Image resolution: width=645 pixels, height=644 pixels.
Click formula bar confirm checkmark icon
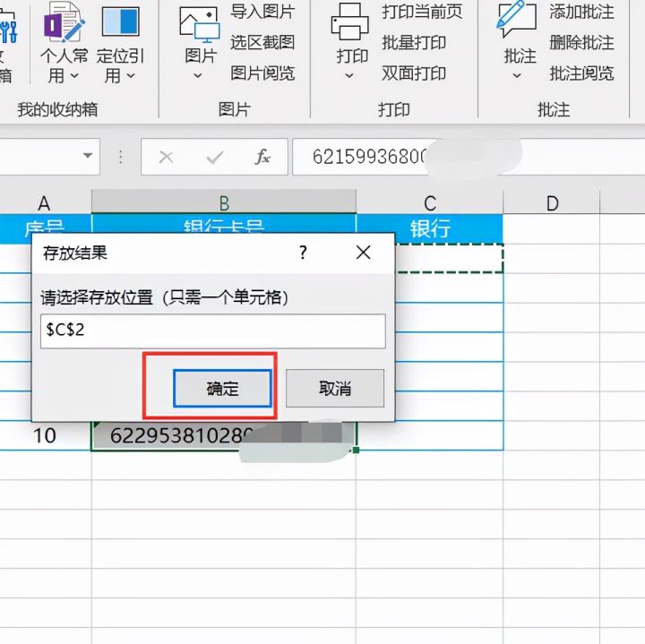point(215,157)
